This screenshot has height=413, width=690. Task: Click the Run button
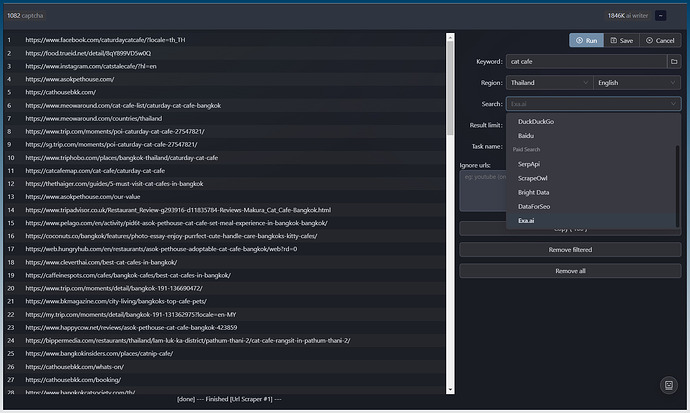587,40
